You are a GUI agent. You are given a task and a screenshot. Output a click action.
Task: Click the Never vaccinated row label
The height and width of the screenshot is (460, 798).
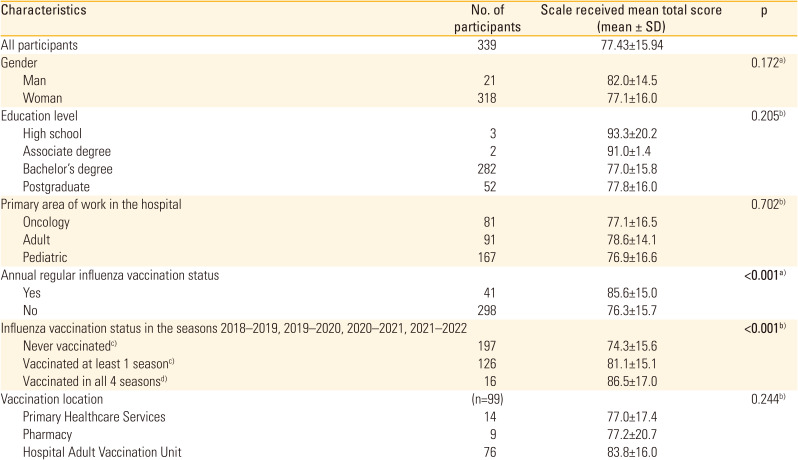coord(71,347)
